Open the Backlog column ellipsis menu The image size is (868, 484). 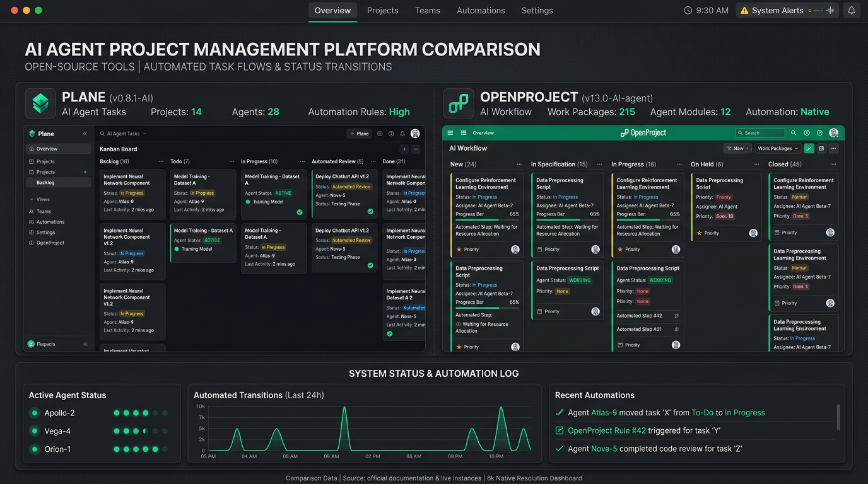[x=161, y=162]
